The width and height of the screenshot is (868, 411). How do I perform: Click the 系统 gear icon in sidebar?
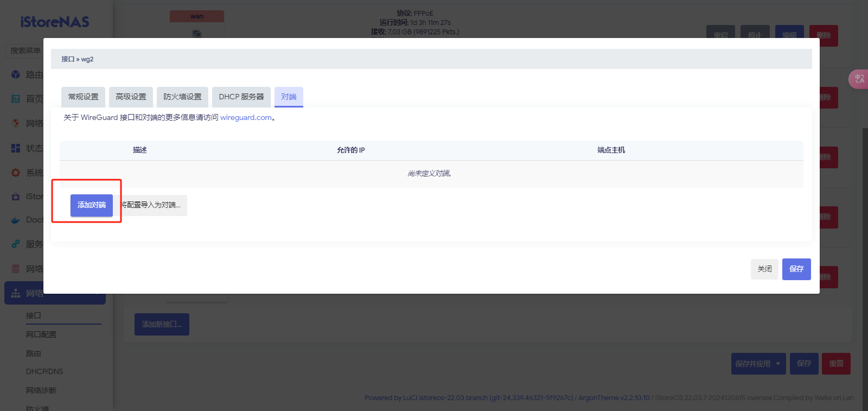pos(16,173)
